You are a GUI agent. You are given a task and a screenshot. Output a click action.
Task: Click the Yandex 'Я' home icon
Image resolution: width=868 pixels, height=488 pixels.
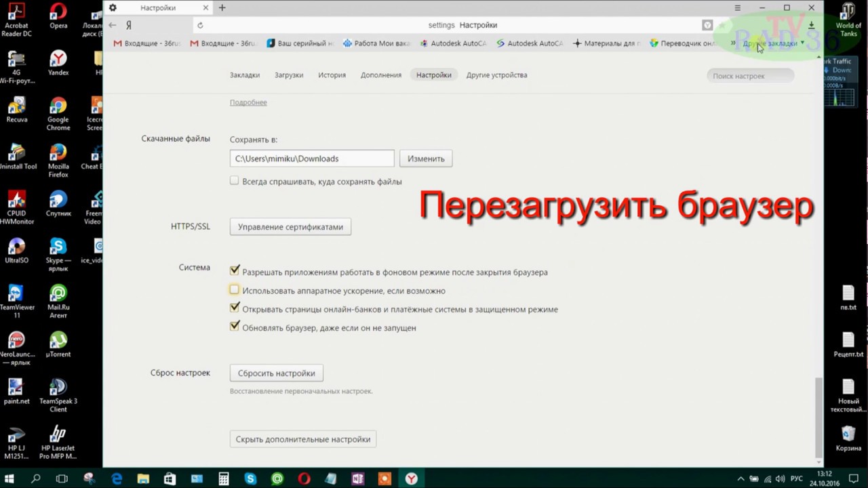(x=128, y=25)
